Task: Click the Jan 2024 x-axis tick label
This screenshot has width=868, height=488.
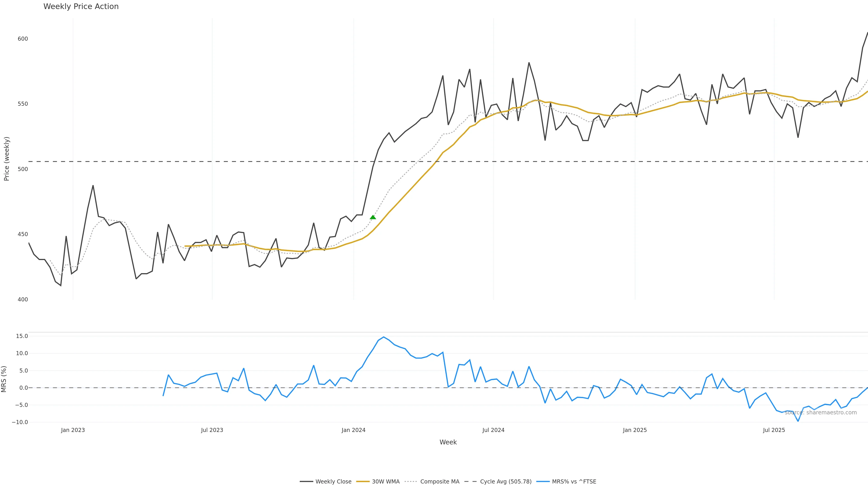Action: pyautogui.click(x=353, y=430)
